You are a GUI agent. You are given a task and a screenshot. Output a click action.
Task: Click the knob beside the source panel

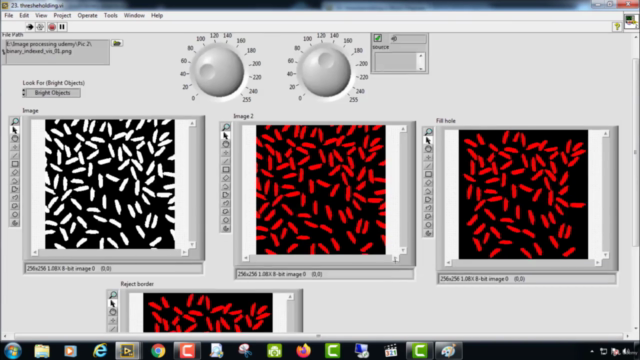325,71
